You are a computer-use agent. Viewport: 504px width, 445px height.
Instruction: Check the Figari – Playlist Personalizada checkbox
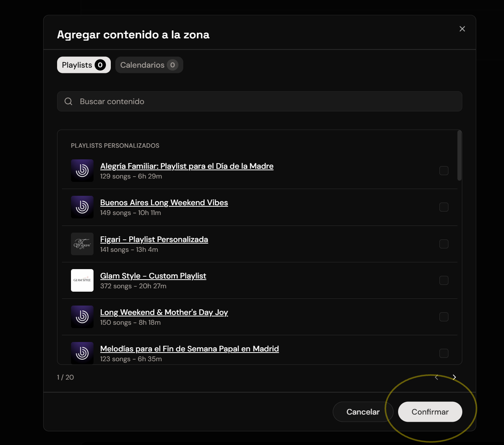(x=444, y=244)
